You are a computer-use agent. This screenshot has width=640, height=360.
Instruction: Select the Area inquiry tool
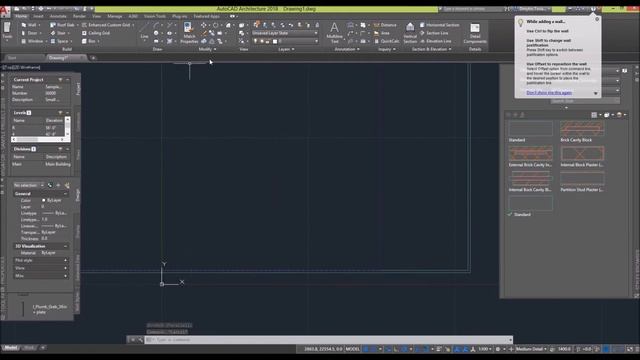pos(382,33)
